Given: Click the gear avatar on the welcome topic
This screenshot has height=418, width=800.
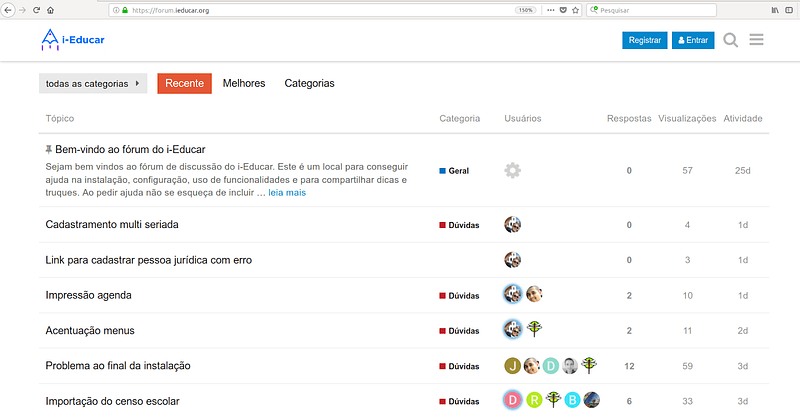Looking at the screenshot, I should [x=512, y=170].
